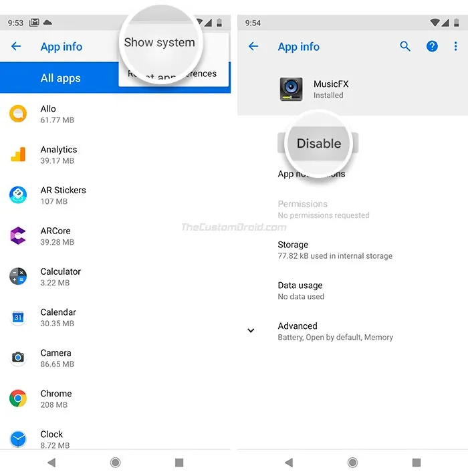Tap recents square nav button on right screen

pos(417,463)
